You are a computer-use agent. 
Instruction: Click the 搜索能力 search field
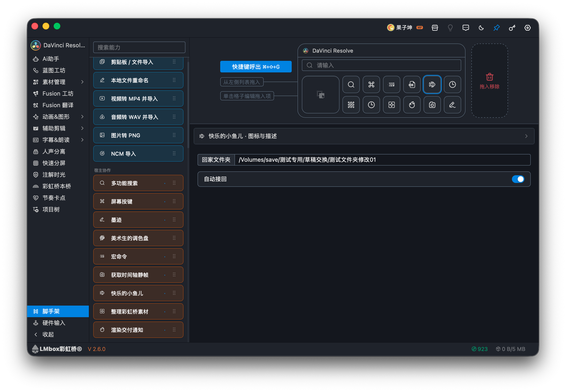pyautogui.click(x=139, y=47)
